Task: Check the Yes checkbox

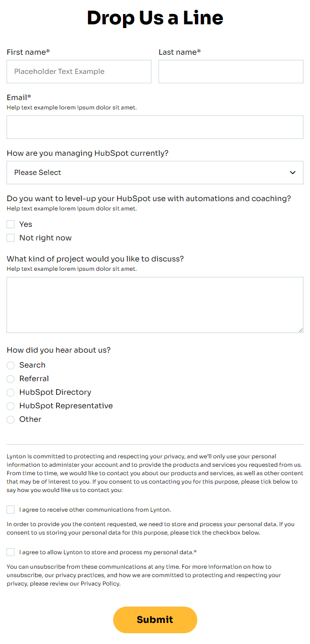Action: point(11,224)
